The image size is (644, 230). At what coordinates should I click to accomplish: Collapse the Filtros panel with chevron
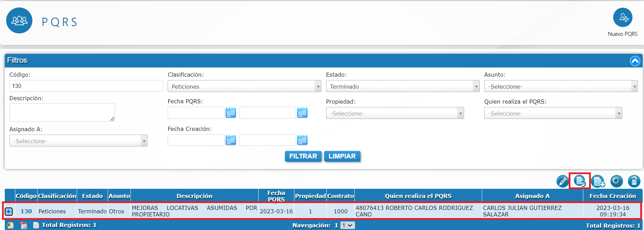click(x=635, y=61)
